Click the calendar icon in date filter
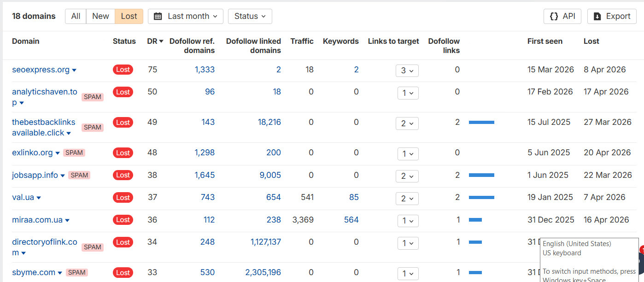This screenshot has height=282, width=644. tap(158, 16)
